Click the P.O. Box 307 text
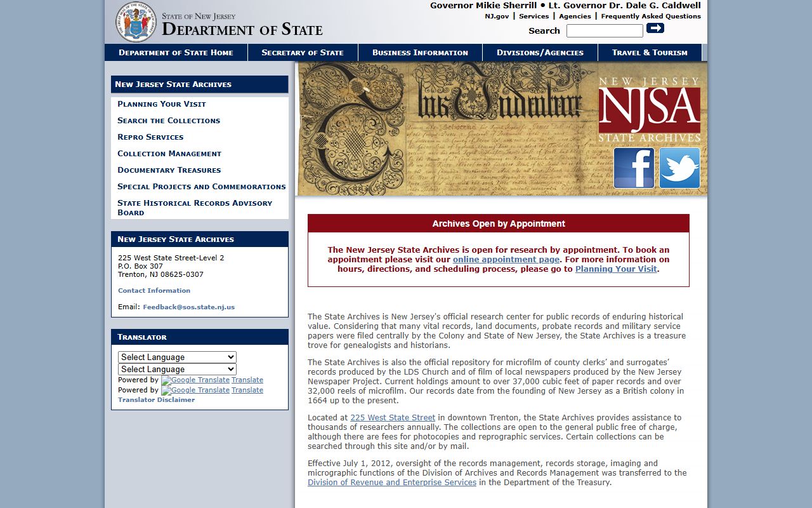Viewport: 812px width, 508px height. click(x=140, y=267)
